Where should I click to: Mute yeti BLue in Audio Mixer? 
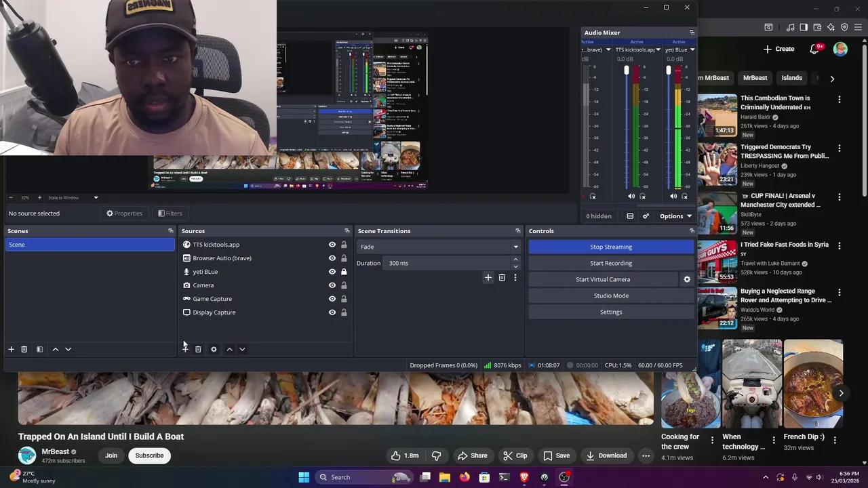tap(673, 197)
